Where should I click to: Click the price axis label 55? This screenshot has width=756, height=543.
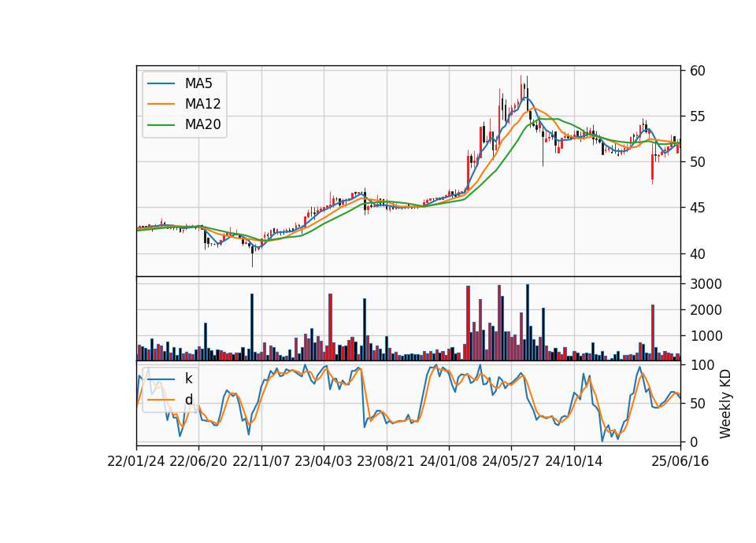coord(697,116)
